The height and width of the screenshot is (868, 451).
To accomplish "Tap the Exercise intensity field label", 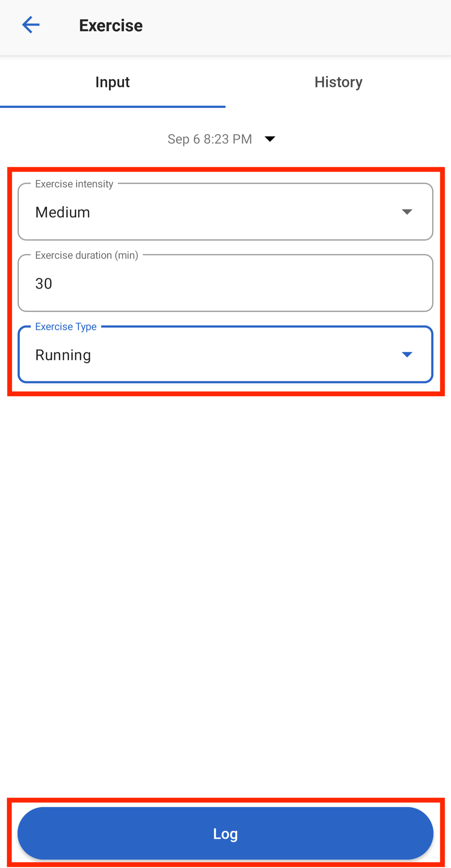I will (x=74, y=184).
